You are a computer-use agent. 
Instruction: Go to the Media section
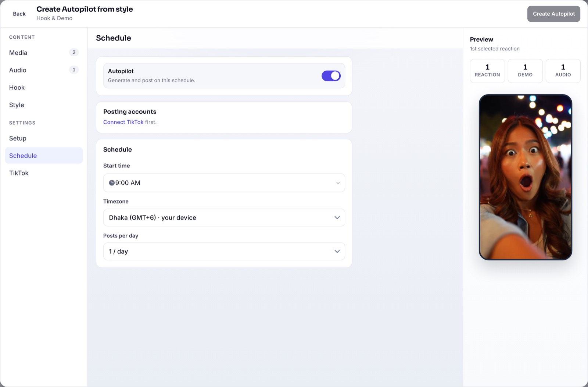click(x=44, y=53)
